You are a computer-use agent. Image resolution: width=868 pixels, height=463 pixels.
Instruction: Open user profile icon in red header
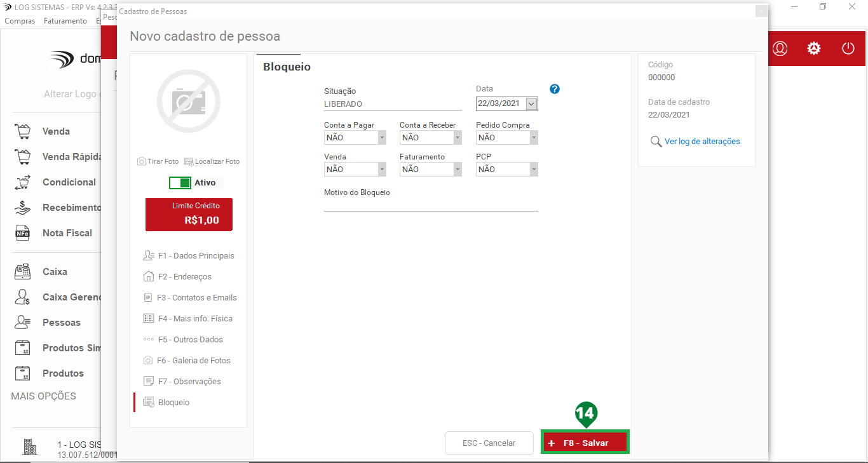tap(780, 48)
